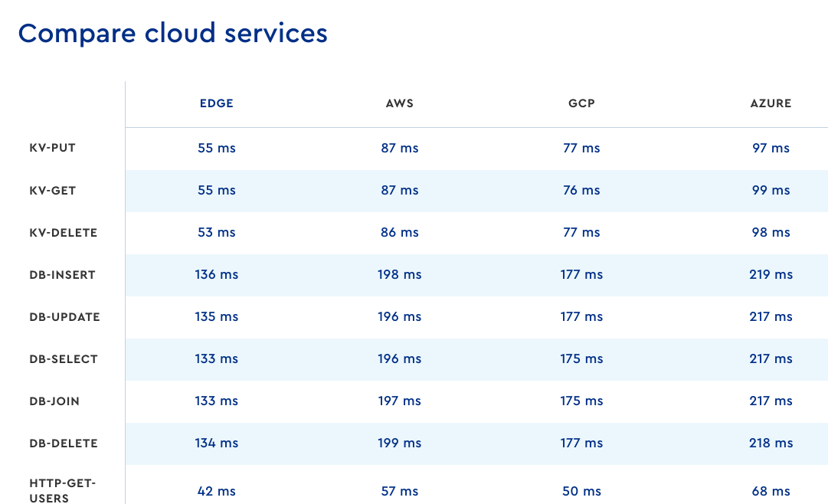Select the DB-UPDATE AWS value 196 ms
828x504 pixels.
coord(400,317)
